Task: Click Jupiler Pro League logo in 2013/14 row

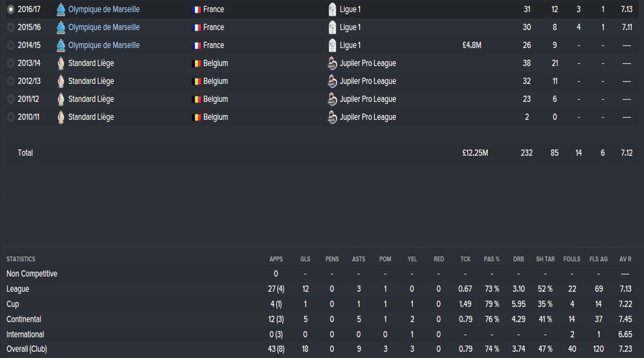Action: [x=332, y=63]
